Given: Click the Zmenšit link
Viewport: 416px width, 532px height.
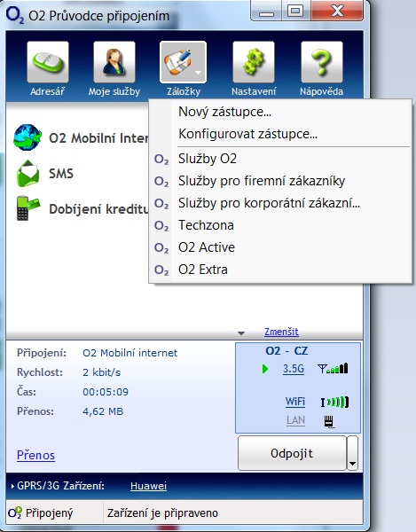Looking at the screenshot, I should pyautogui.click(x=282, y=332).
